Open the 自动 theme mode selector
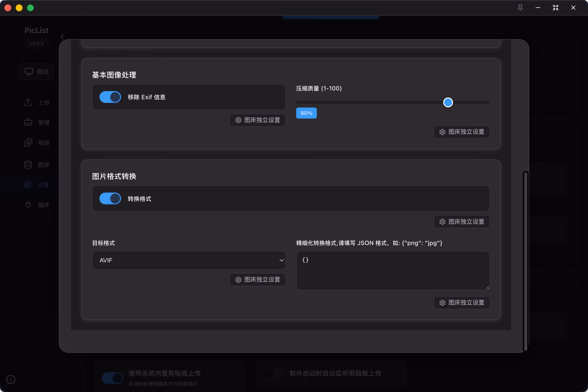The width and height of the screenshot is (588, 392). coord(37,72)
